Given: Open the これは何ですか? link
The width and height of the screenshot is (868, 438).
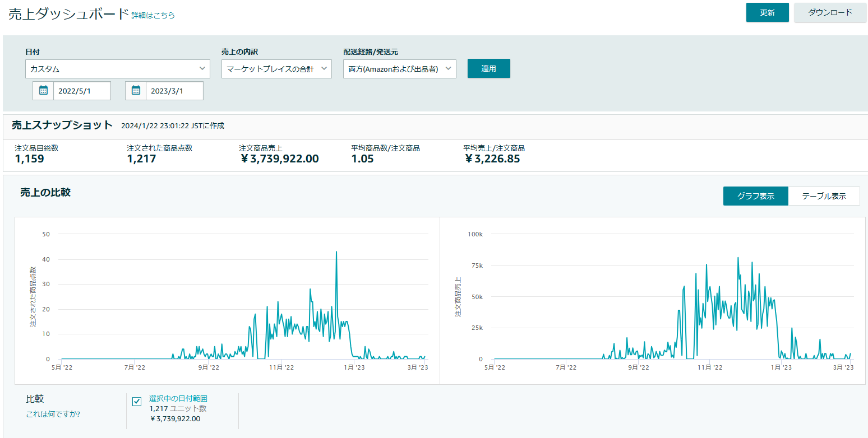Looking at the screenshot, I should click(53, 414).
